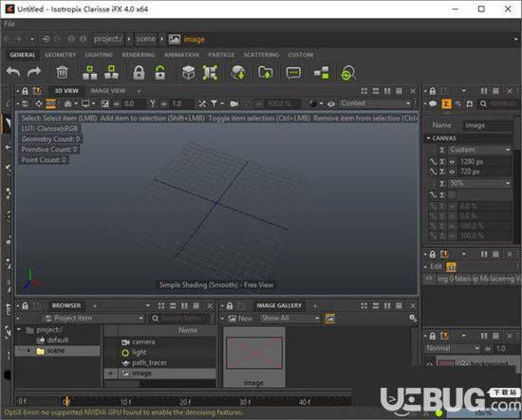Click the Redo arrow in the shelf
Viewport: 522px width, 420px height.
tap(34, 72)
